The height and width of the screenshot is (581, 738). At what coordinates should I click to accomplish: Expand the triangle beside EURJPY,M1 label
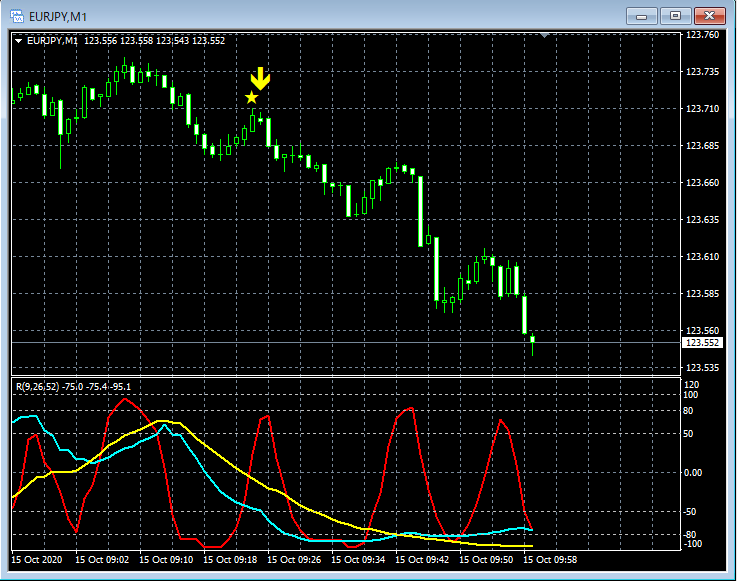[x=18, y=41]
